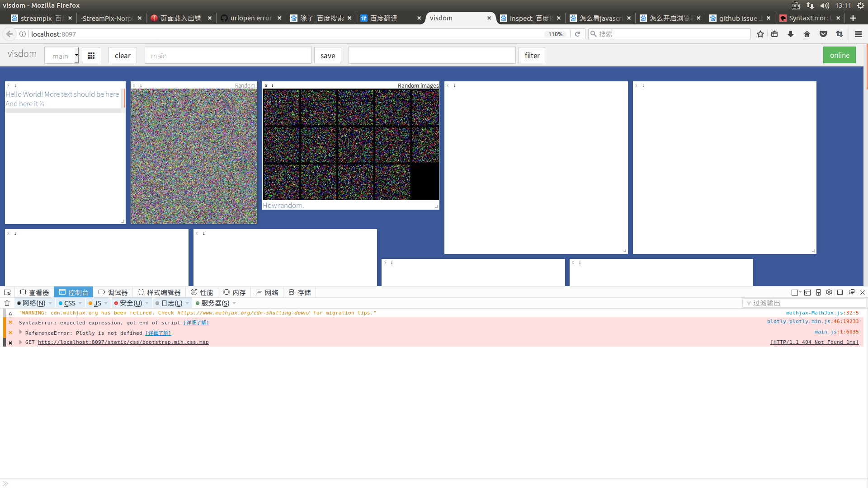Switch to the 网络 network panel tab
The height and width of the screenshot is (488, 868).
[x=267, y=292]
